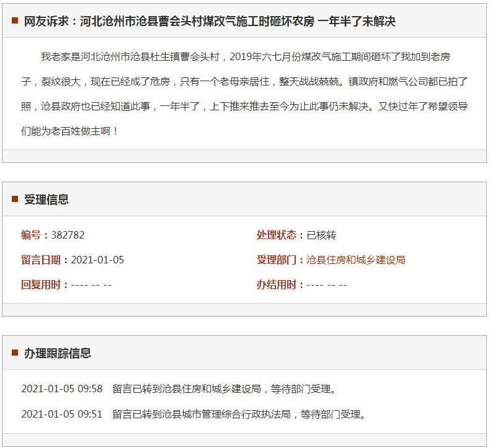Click the 留言日期 label
Viewport: 490px width, 448px height.
[45, 260]
